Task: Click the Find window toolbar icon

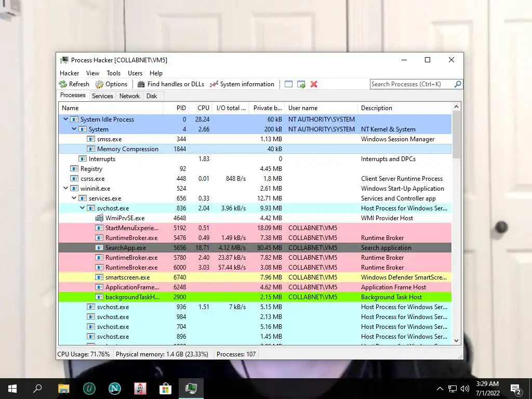Action: tap(288, 84)
